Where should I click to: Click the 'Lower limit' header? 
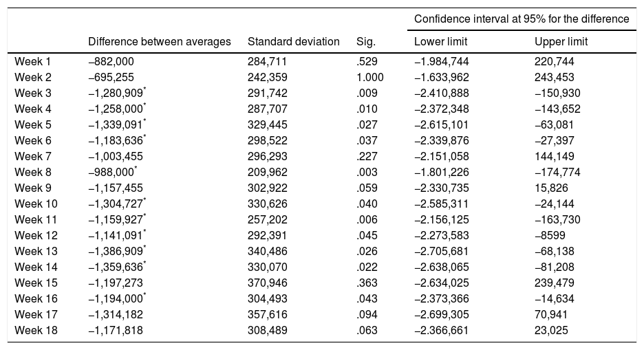click(438, 42)
